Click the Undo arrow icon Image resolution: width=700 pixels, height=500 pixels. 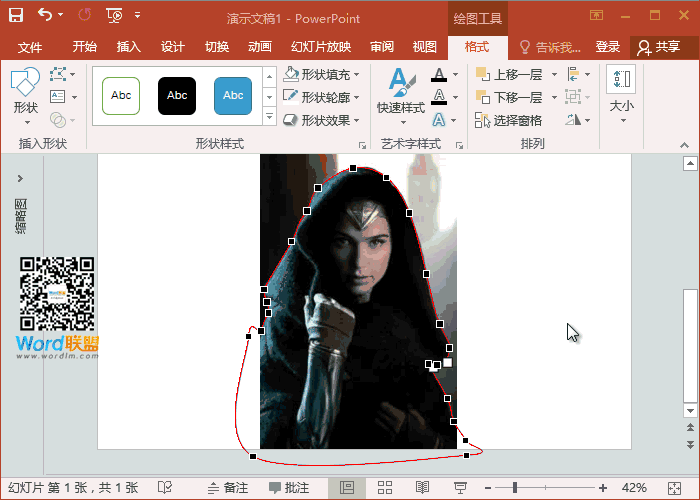(x=45, y=15)
